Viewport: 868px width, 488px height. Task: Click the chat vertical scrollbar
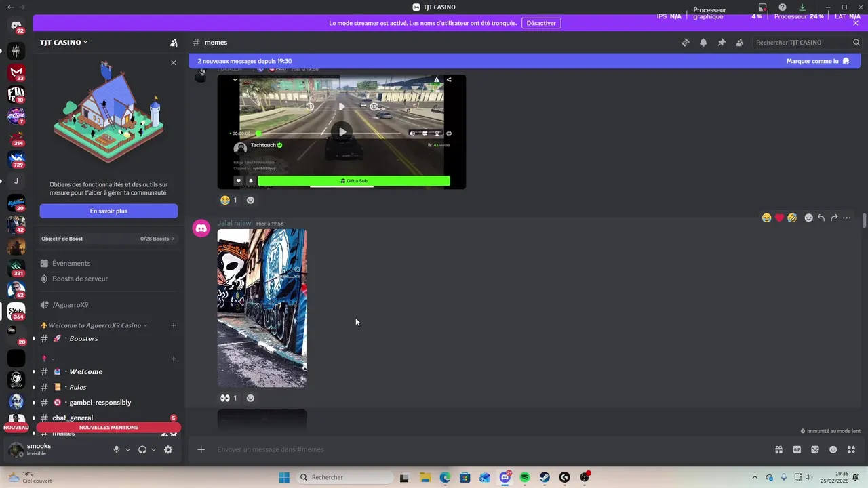(864, 220)
